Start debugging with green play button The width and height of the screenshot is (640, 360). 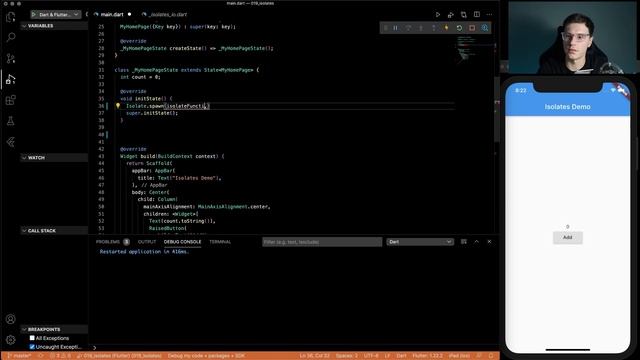[34, 15]
